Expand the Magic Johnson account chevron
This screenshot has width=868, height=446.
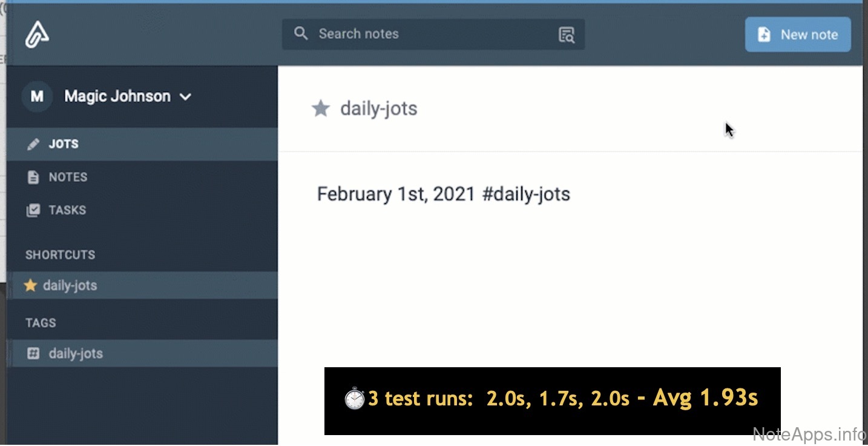186,97
